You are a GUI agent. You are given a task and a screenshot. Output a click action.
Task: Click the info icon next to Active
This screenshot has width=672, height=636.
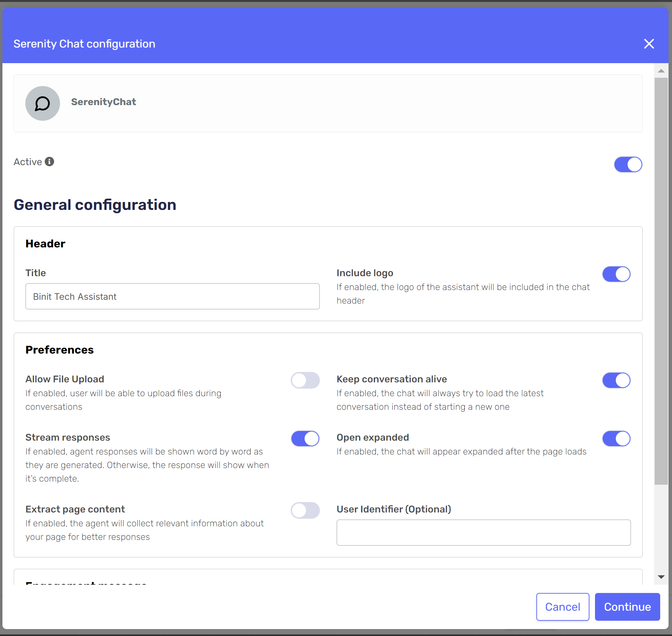coord(50,162)
